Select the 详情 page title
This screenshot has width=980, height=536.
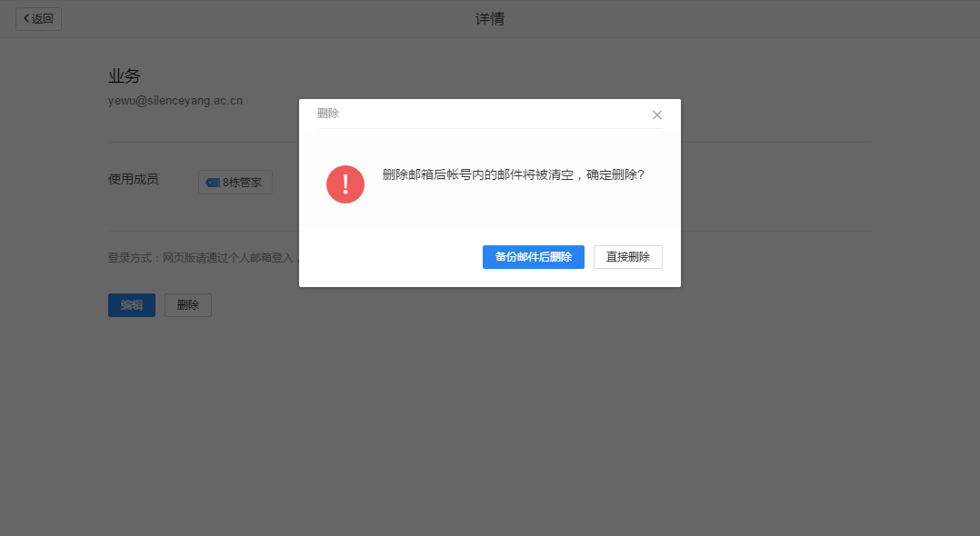pos(489,18)
